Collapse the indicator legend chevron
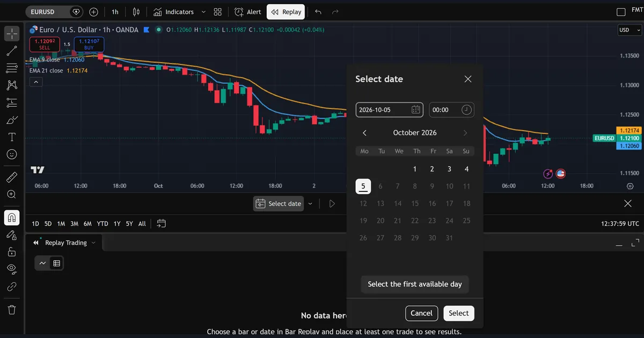644x338 pixels. (35, 82)
